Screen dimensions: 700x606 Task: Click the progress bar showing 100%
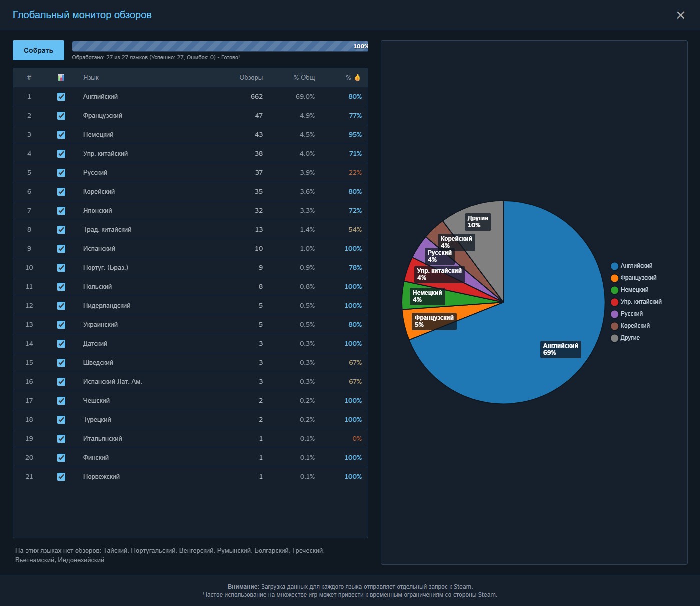point(220,46)
